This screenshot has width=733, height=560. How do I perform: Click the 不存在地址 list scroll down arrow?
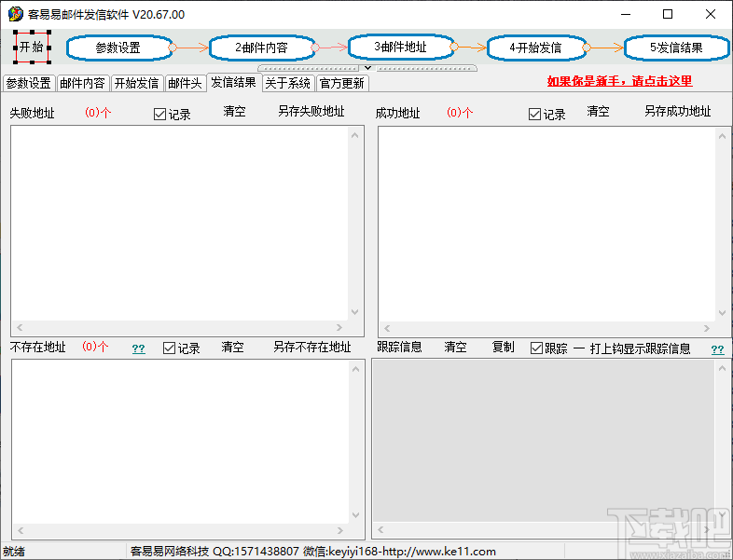[x=355, y=515]
